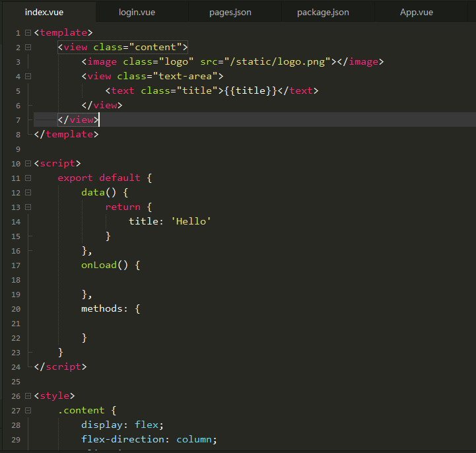This screenshot has width=476, height=453.
Task: Collapse the template block on line 1
Action: [x=28, y=32]
